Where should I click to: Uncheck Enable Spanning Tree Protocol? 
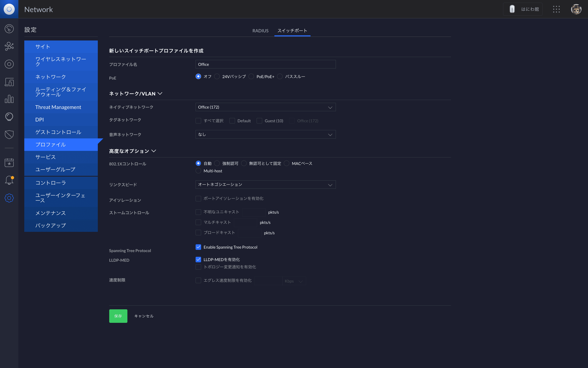pos(198,247)
